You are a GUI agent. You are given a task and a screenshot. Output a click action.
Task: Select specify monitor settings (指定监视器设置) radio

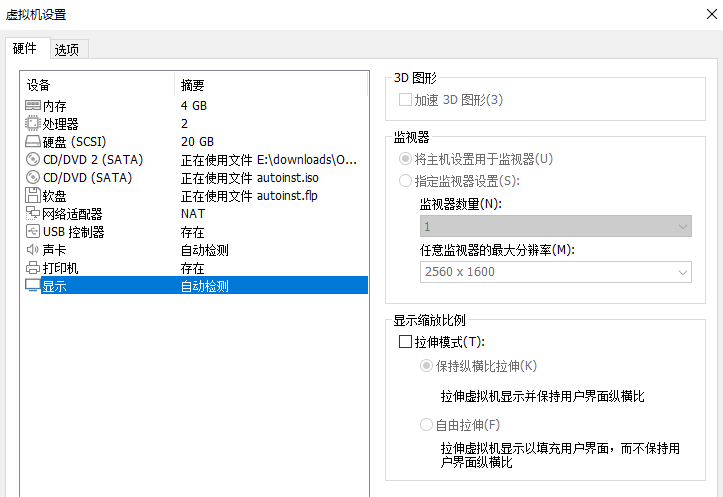(406, 181)
